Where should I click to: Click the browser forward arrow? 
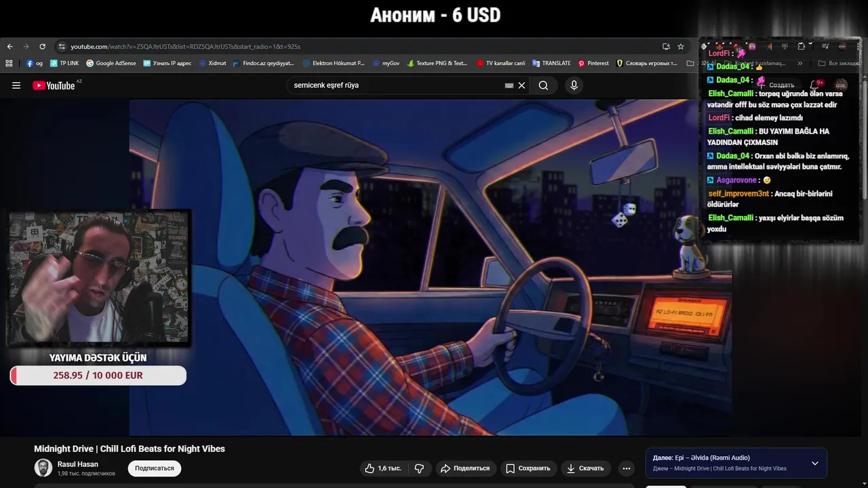[26, 47]
